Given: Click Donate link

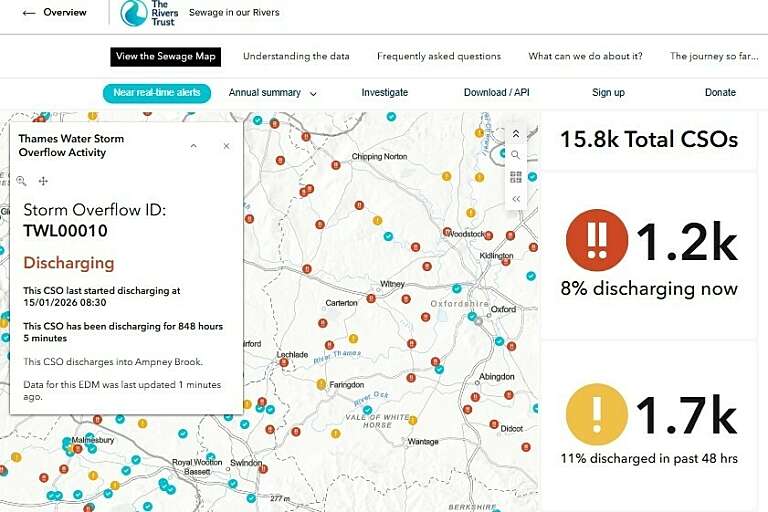Looking at the screenshot, I should pos(720,93).
